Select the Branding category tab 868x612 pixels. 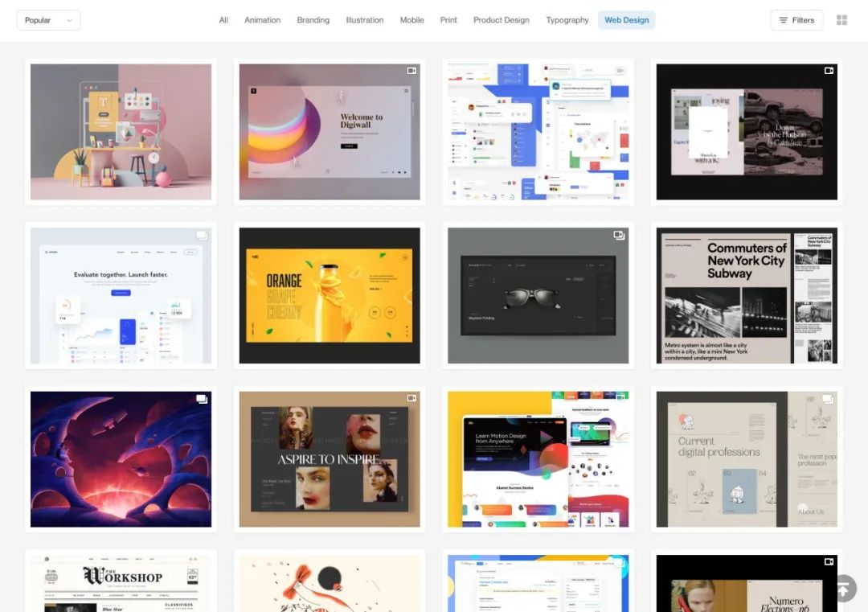point(313,20)
